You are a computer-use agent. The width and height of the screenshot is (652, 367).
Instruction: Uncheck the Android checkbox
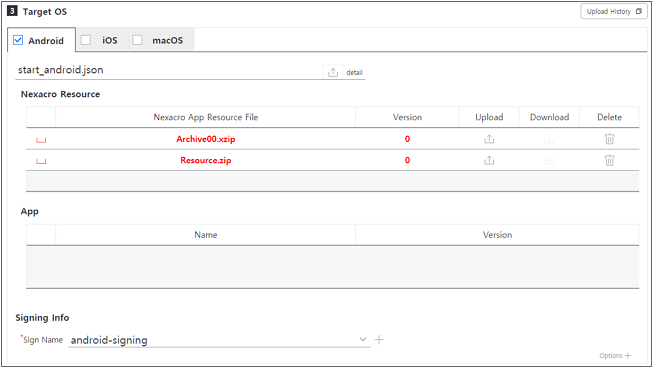18,40
